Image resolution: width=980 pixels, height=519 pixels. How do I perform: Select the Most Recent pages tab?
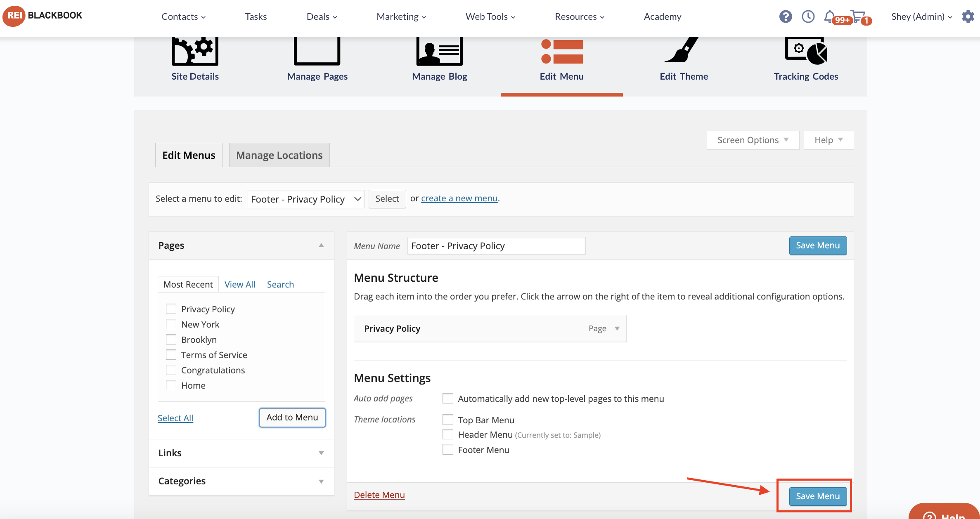(x=188, y=284)
